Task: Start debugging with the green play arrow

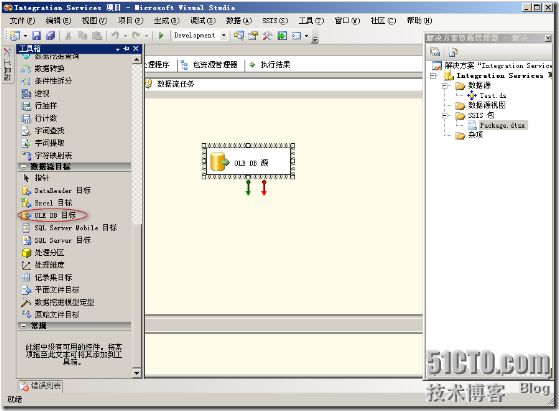Action: click(x=161, y=35)
